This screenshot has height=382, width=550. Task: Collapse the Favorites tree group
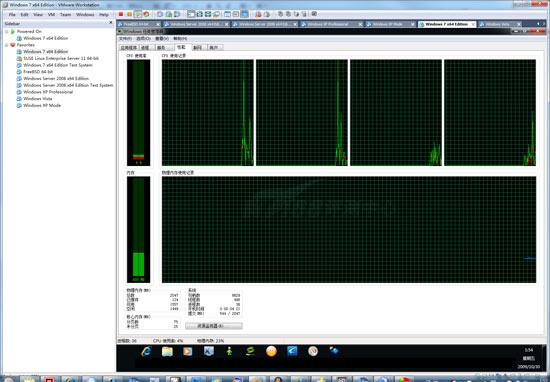click(6, 45)
